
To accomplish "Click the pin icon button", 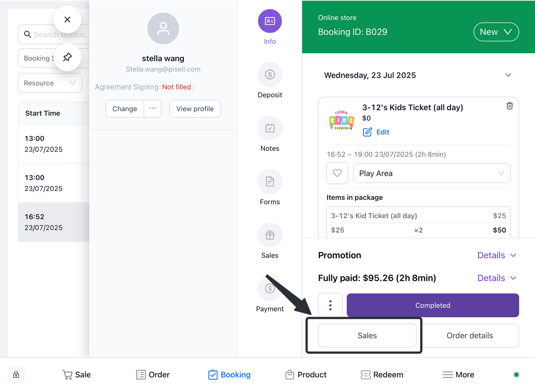I will [x=67, y=57].
